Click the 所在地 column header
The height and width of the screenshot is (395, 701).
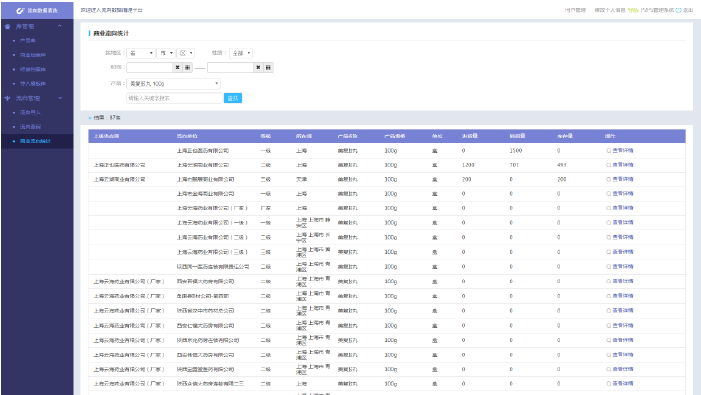(x=304, y=136)
